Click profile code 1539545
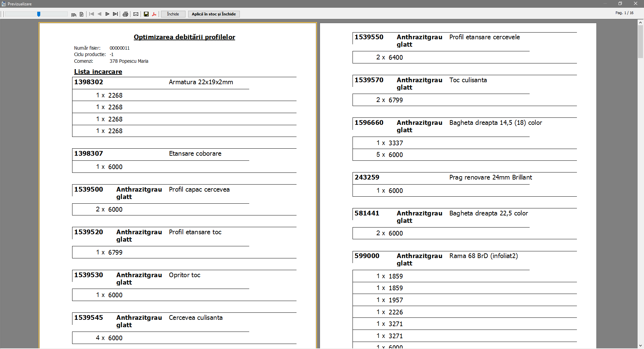644x349 pixels. 89,317
